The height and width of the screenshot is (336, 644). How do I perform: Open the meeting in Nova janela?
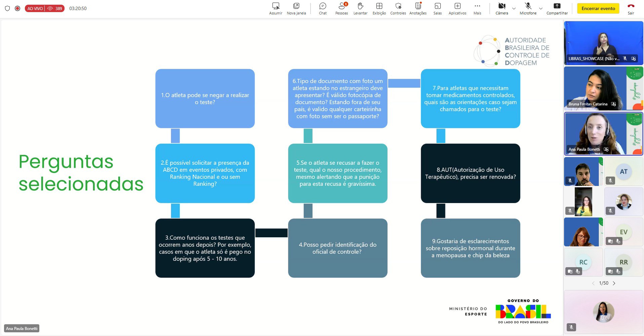coord(296,8)
